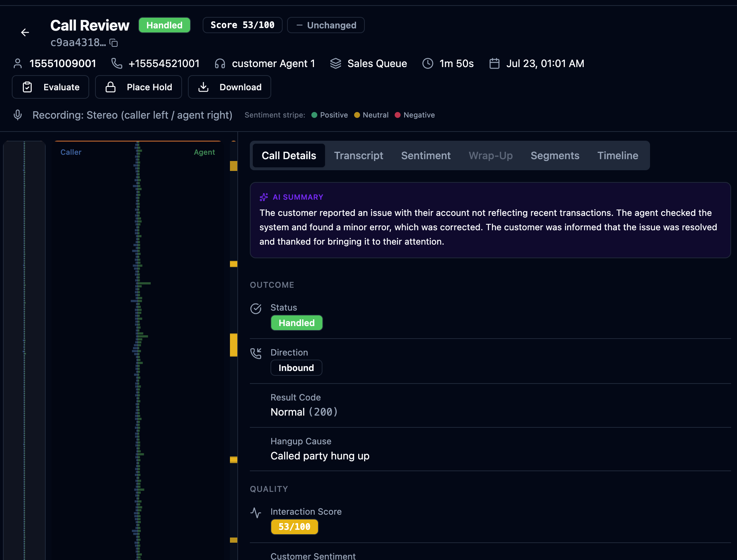Click the agent headset icon

tap(220, 63)
